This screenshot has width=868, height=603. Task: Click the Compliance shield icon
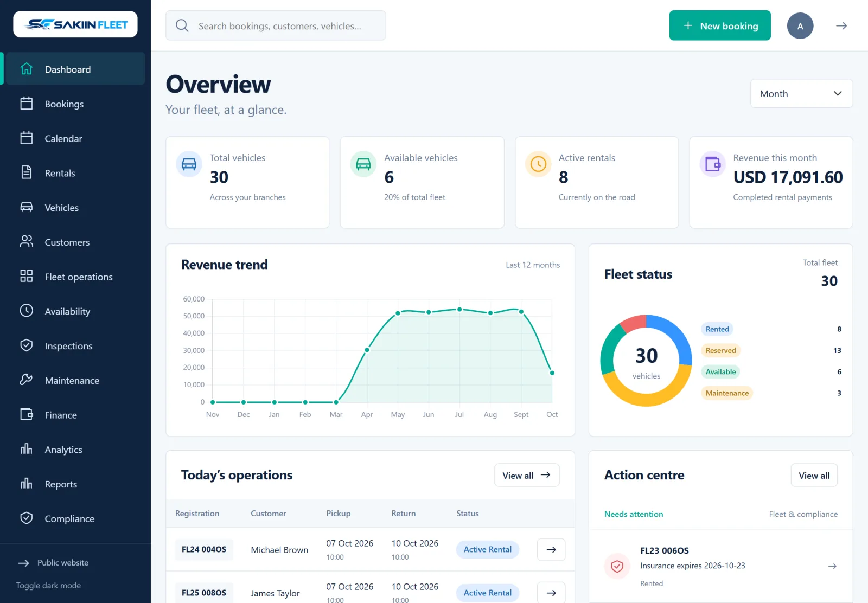26,518
